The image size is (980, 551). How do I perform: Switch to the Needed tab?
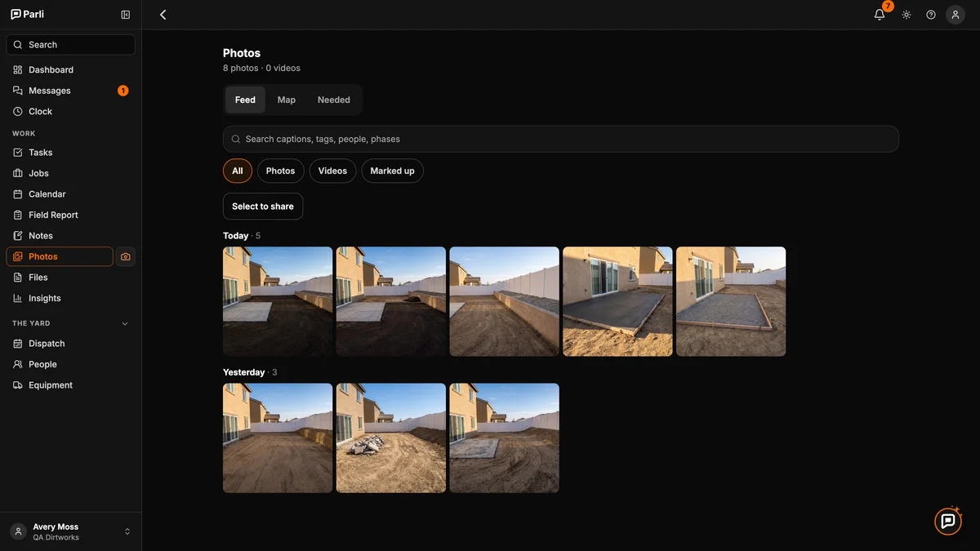pos(334,100)
